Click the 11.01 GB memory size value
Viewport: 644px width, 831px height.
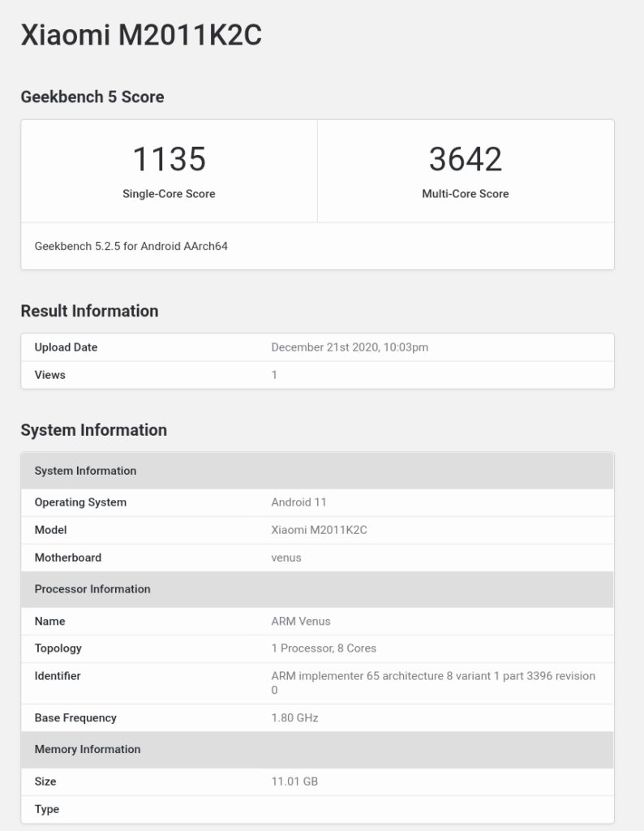(294, 781)
